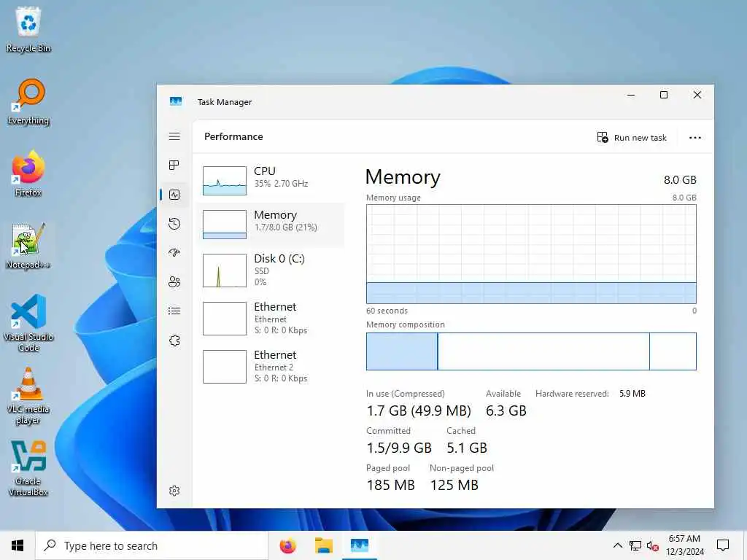Click the Memory usage graph
The image size is (747, 560).
(x=531, y=254)
